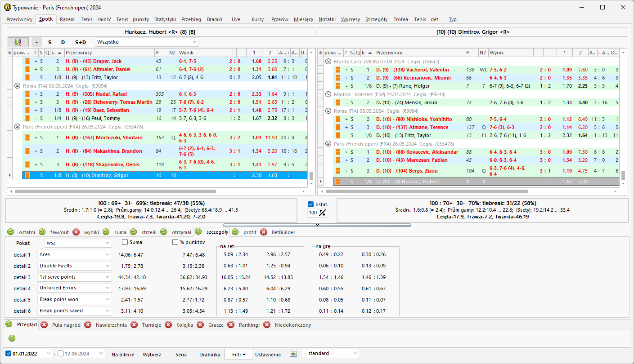Click the red X icon on wyniki tab
634x364 pixels.
[76, 232]
